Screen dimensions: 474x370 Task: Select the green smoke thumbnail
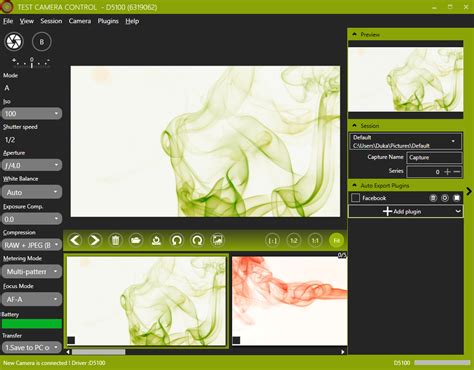click(x=146, y=301)
